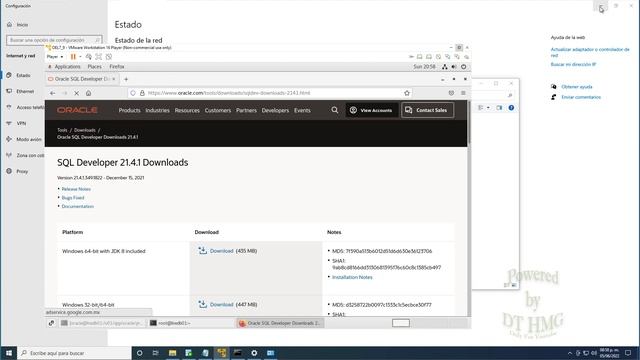Click the Settings search box
The width and height of the screenshot is (640, 360).
click(54, 40)
